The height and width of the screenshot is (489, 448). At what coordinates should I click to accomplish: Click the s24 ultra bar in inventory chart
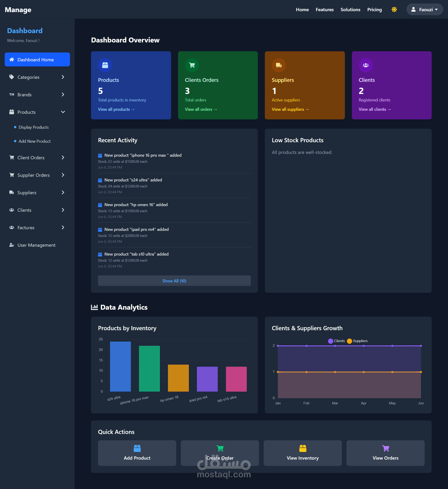pos(120,366)
